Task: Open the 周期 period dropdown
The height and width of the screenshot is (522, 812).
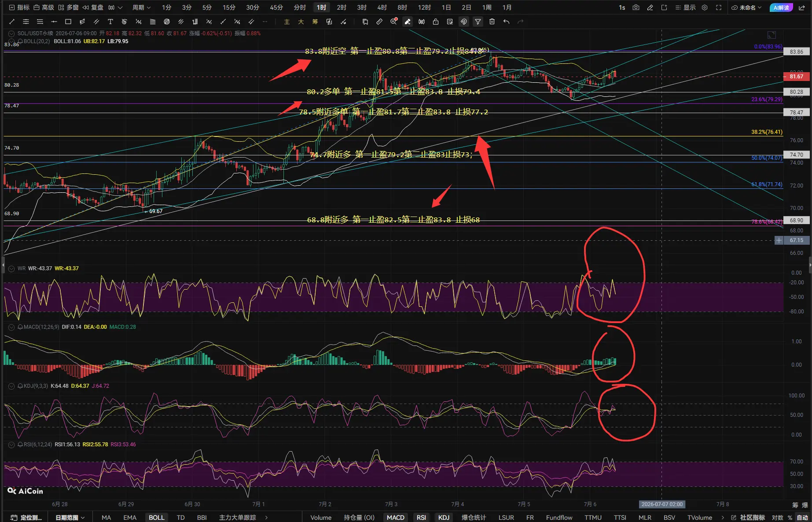Action: (141, 7)
